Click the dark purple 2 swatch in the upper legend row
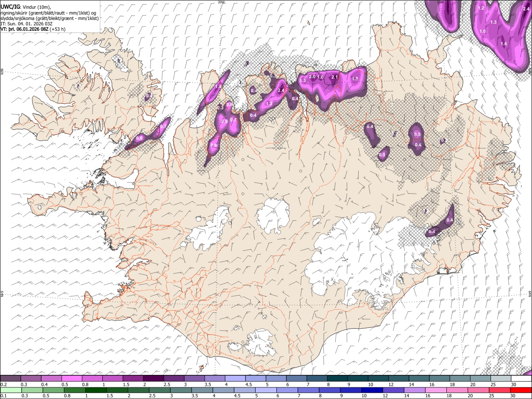Screen dimensions: 532x399 (153, 379)
